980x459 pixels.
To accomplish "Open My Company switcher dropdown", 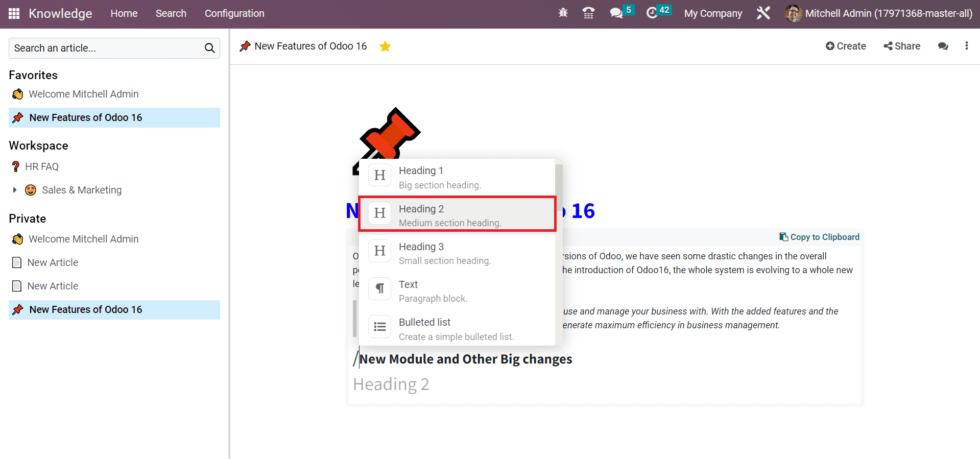I will point(713,13).
